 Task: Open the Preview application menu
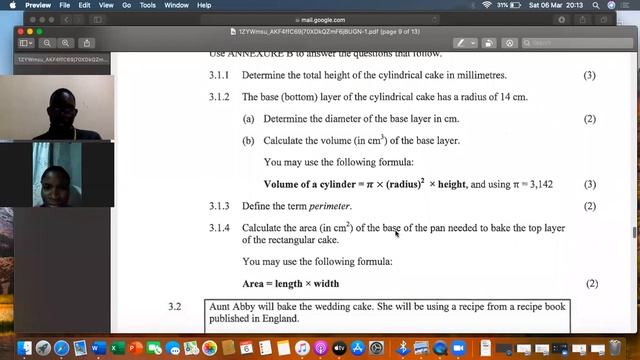point(38,5)
